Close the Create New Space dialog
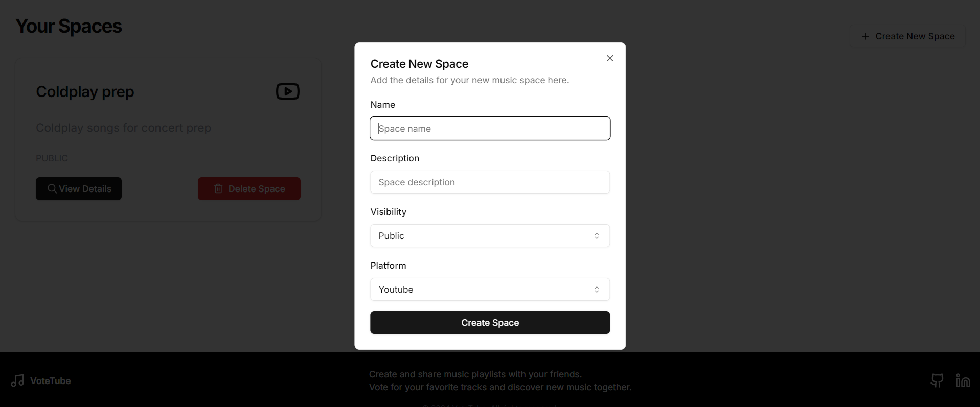980x407 pixels. pos(610,58)
